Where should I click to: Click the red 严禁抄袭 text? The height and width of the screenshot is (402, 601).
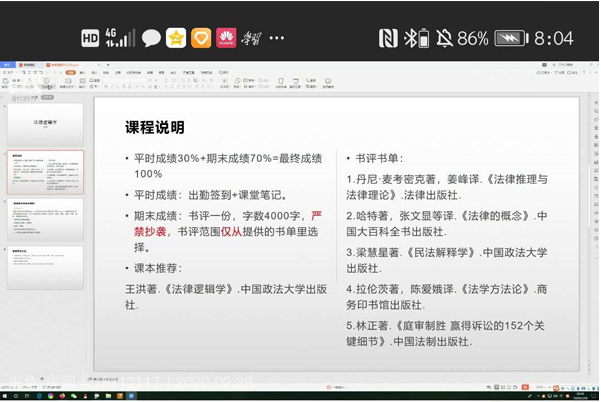(315, 214)
